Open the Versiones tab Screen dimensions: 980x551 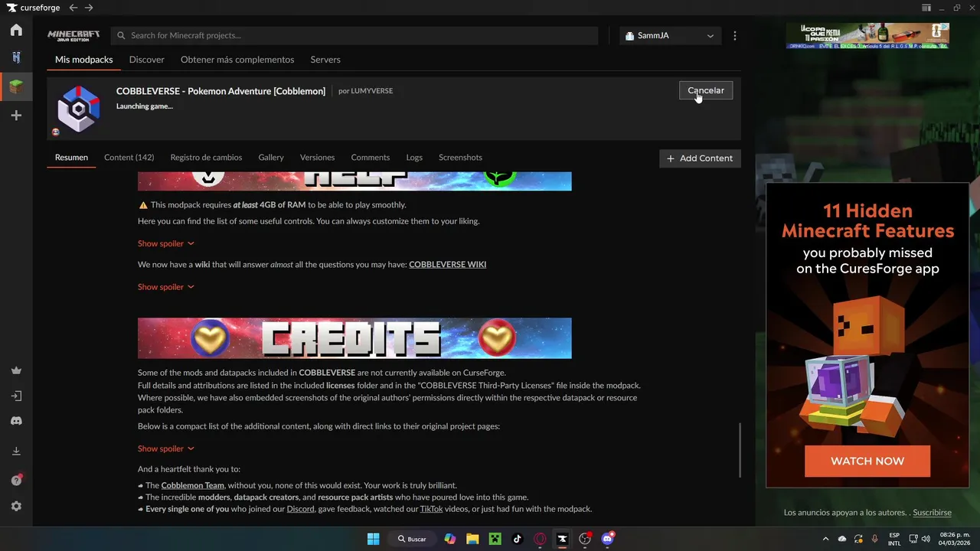(x=317, y=158)
